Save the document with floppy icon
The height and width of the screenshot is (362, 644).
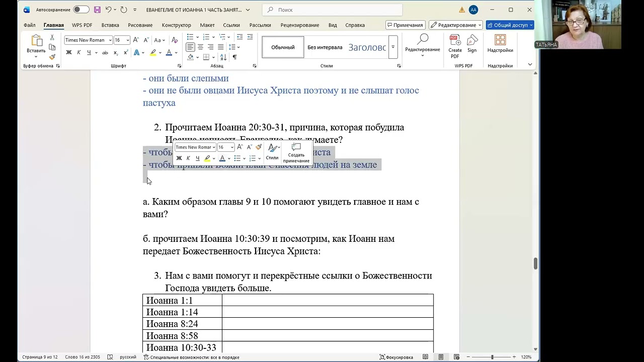point(97,10)
